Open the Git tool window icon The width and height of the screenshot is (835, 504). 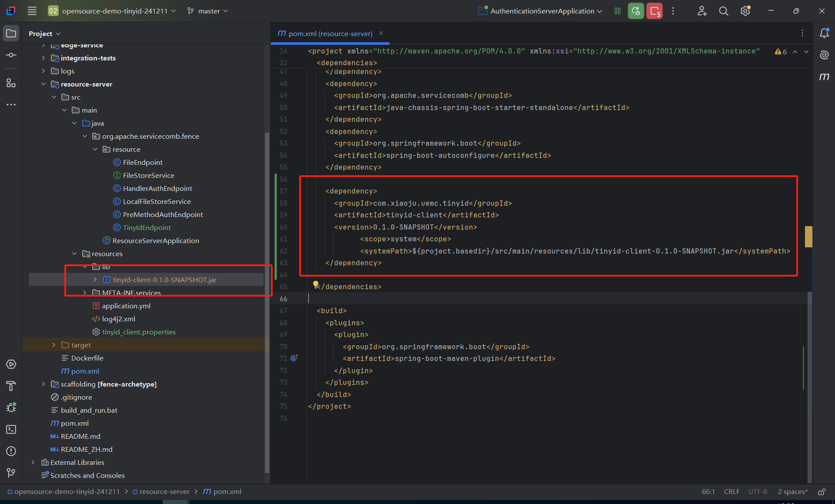[11, 472]
